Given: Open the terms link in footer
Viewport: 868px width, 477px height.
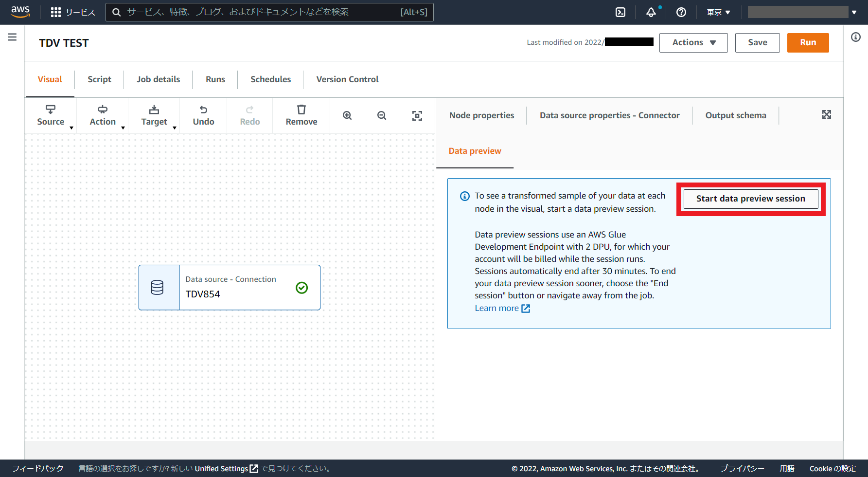Looking at the screenshot, I should pos(787,468).
